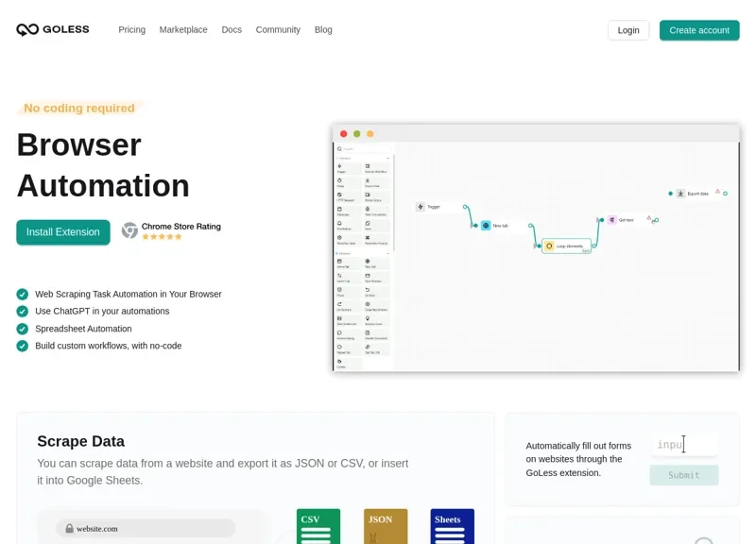
Task: Click the Install Extension button
Action: 62,231
